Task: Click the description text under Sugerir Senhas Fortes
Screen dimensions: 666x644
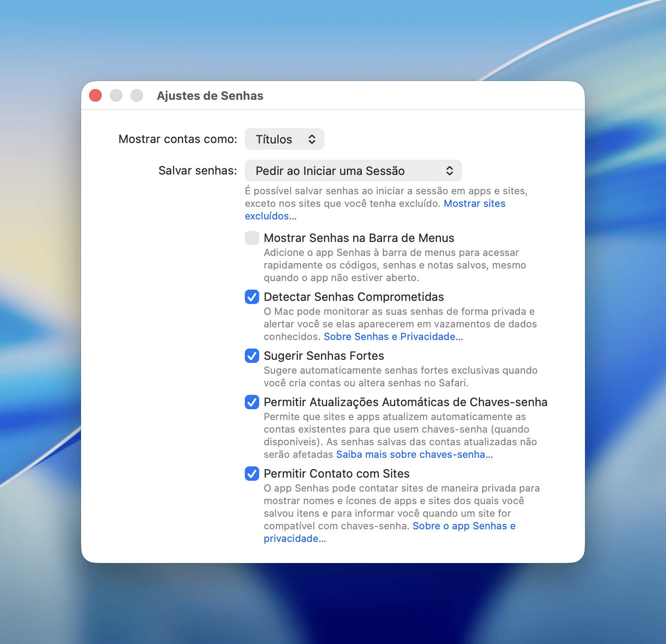Action: [x=400, y=377]
